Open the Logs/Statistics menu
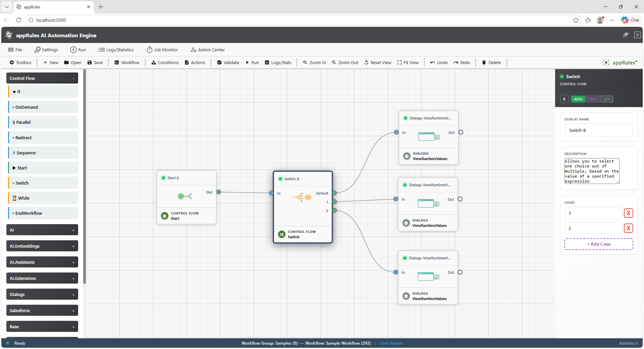Image resolution: width=644 pixels, height=349 pixels. click(116, 50)
